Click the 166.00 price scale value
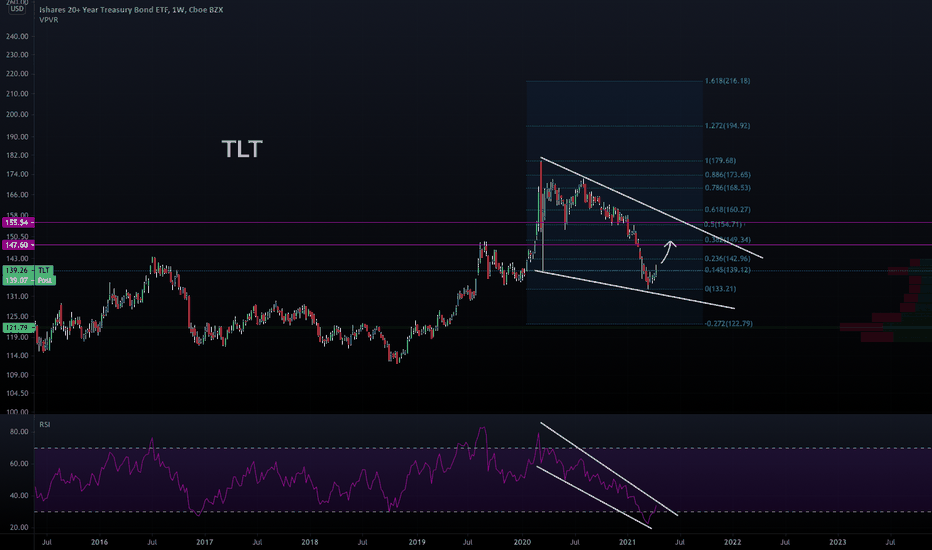This screenshot has height=550, width=932. [x=17, y=194]
